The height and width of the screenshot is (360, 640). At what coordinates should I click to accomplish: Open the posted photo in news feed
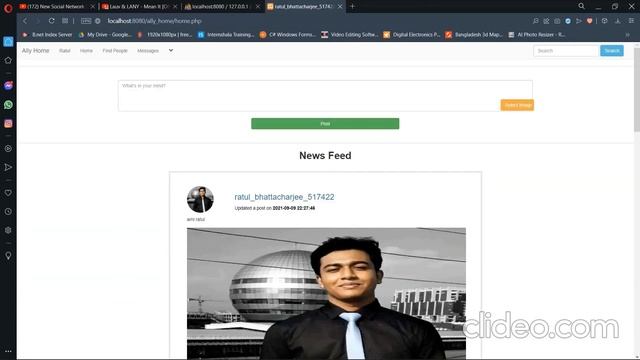coord(326,293)
